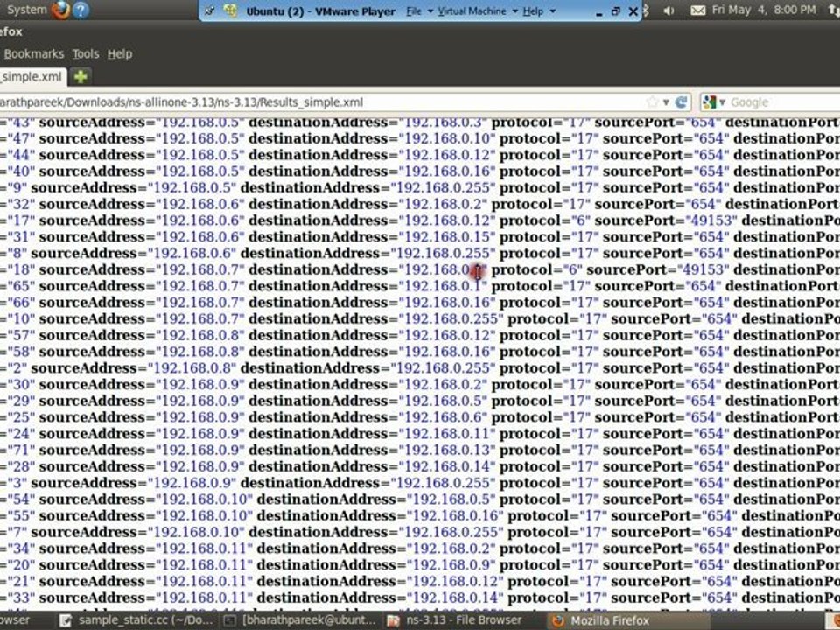Click flow ID "65" at row start

click(21, 286)
